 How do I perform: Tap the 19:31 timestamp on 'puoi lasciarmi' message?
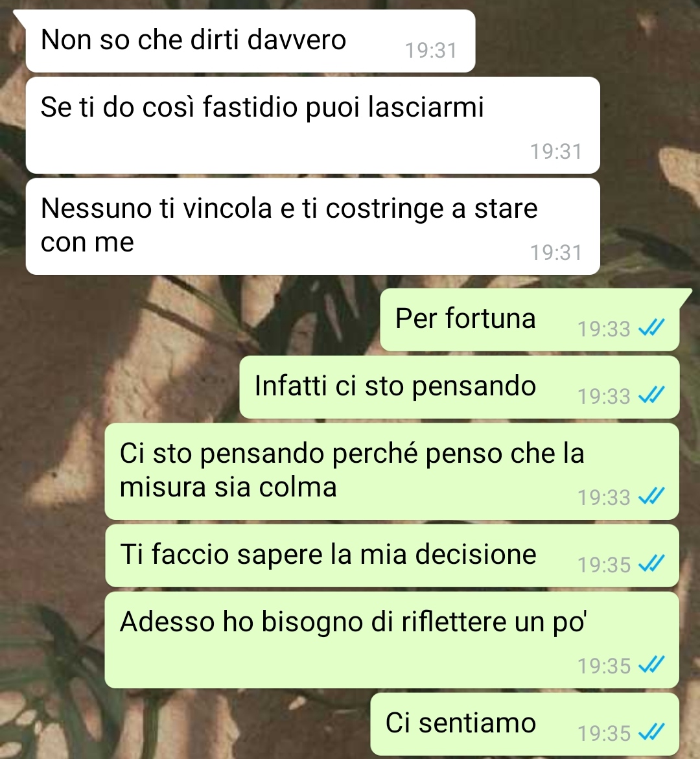point(556,152)
